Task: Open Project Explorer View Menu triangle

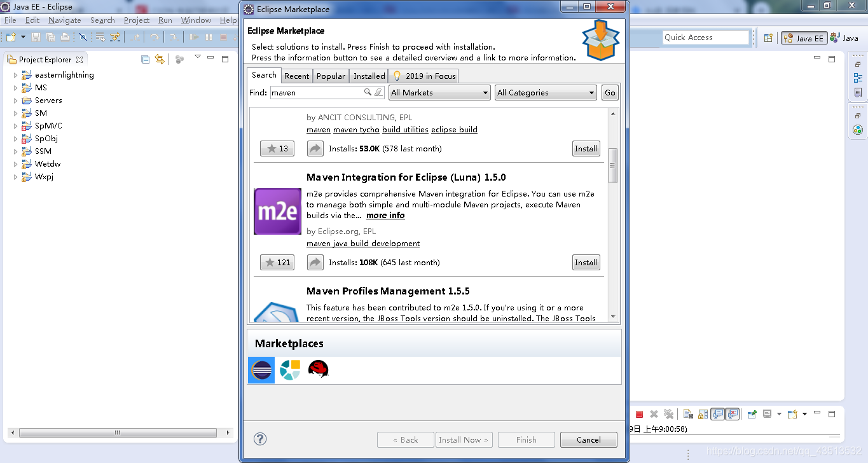Action: (x=198, y=57)
